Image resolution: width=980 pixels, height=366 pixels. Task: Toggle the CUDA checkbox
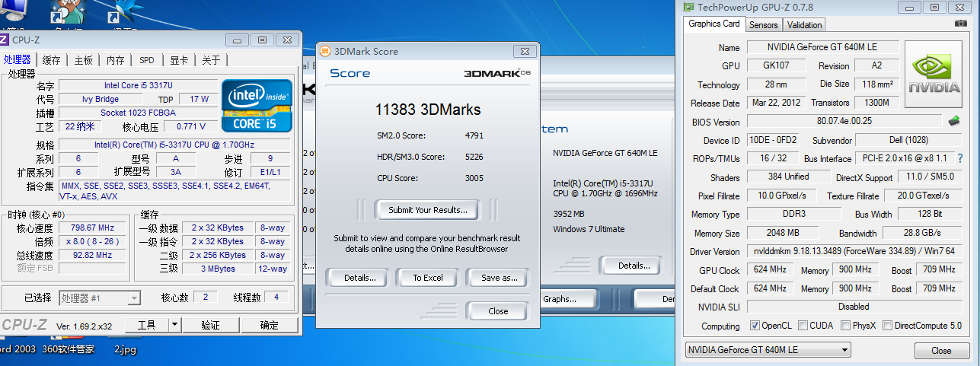point(803,326)
